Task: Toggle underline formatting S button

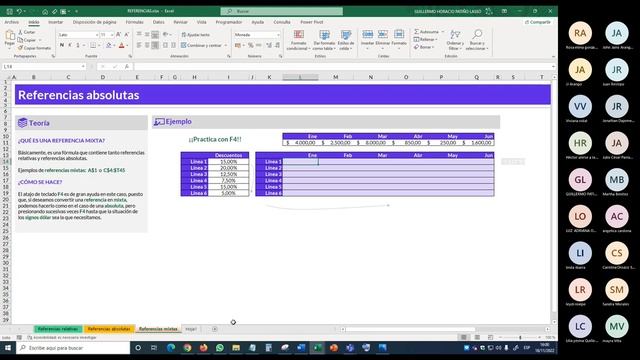Action: click(x=78, y=45)
